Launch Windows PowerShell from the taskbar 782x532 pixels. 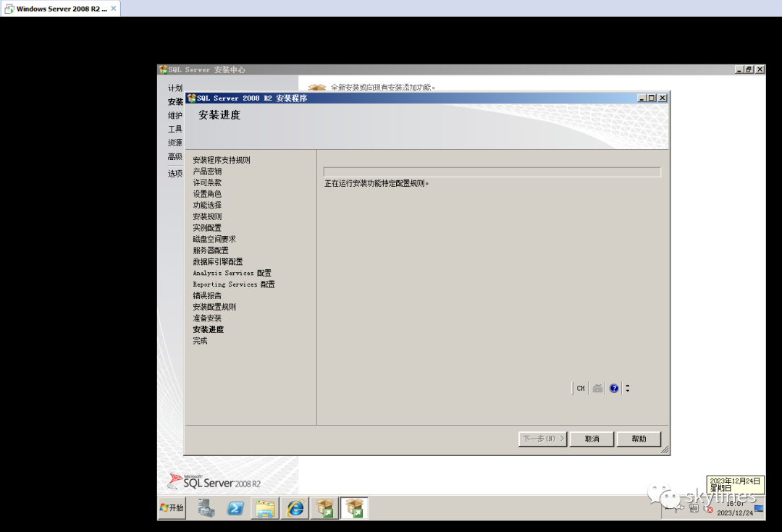click(235, 508)
